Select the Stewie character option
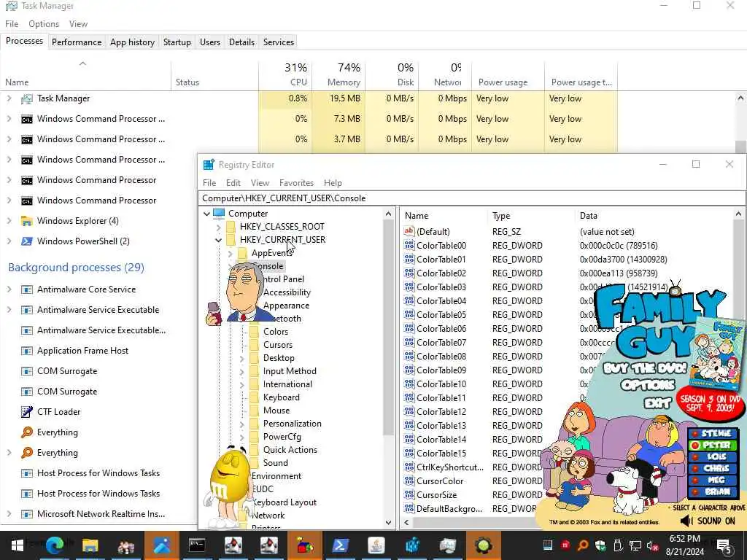This screenshot has height=560, width=747. click(x=712, y=434)
